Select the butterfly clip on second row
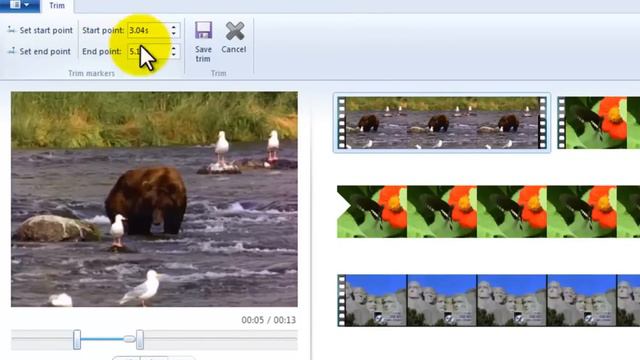 click(488, 212)
